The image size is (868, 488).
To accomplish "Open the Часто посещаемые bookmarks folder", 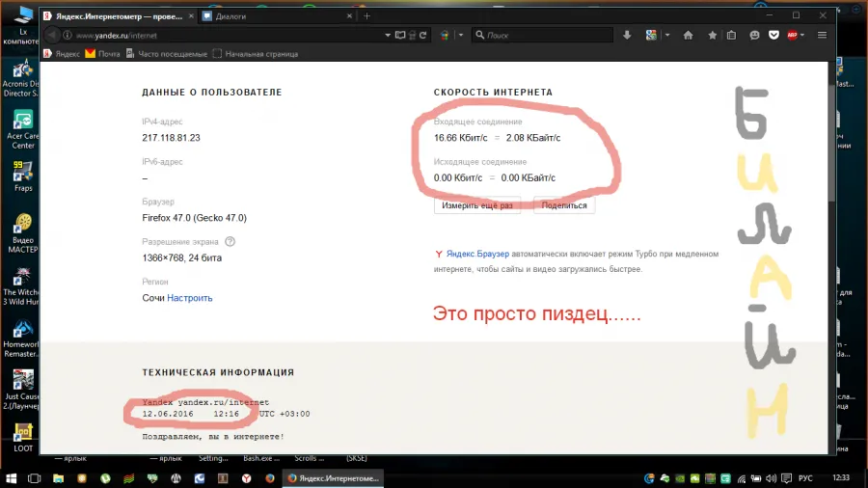I will (x=167, y=54).
